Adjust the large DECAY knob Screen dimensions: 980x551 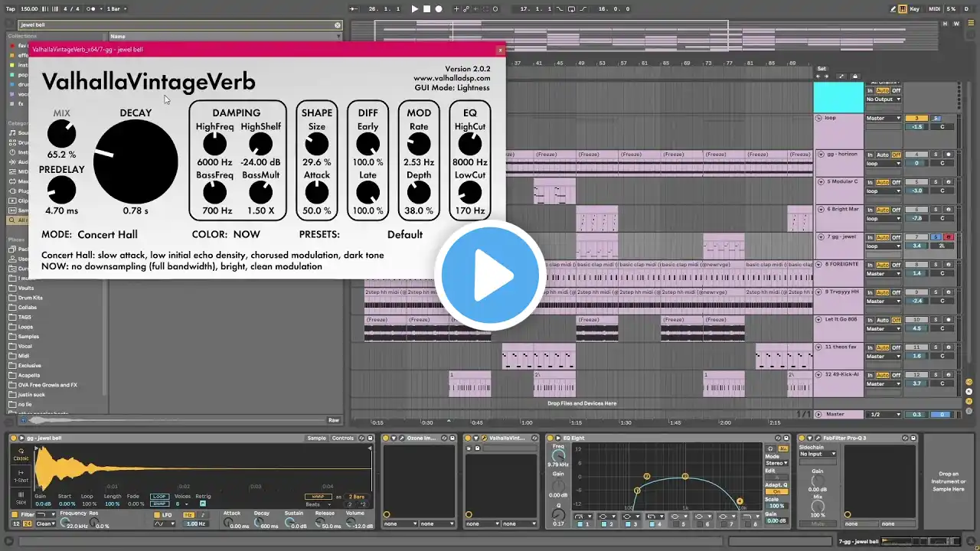(136, 161)
